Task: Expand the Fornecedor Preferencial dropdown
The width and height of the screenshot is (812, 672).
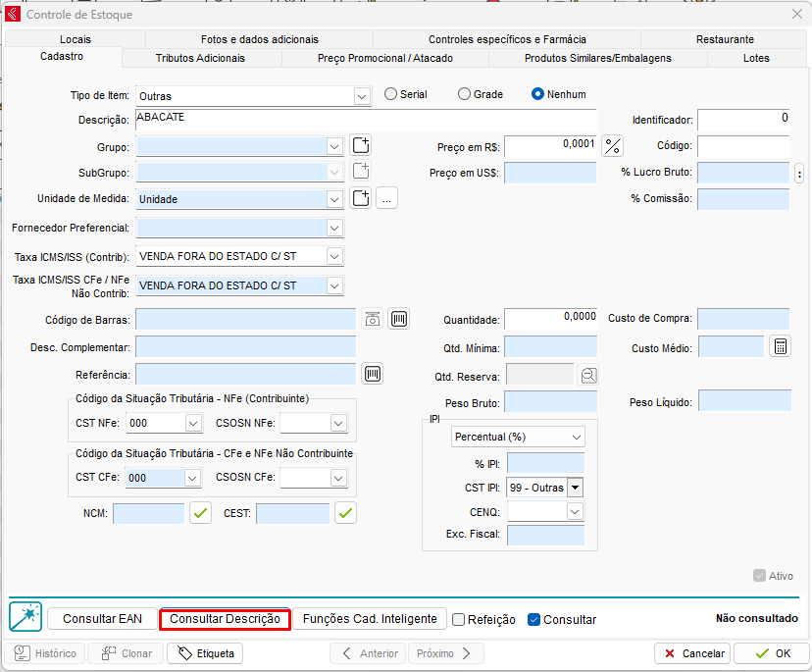Action: coord(334,228)
